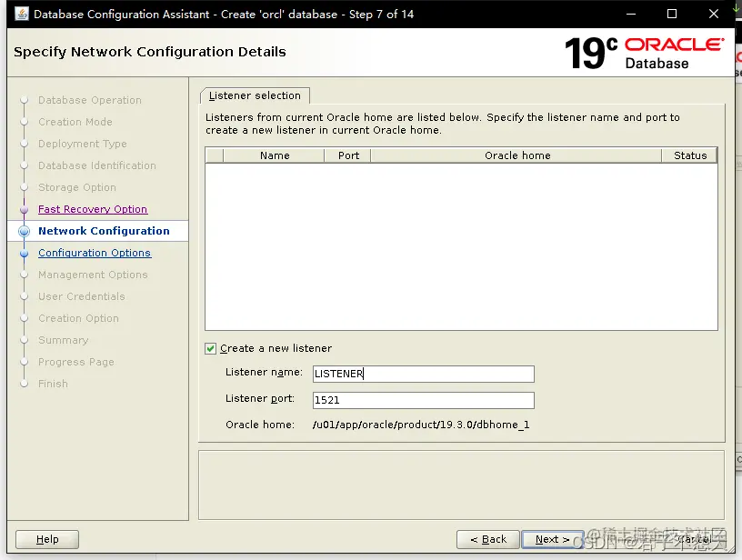
Task: Click the Progress Page step
Action: coord(76,362)
